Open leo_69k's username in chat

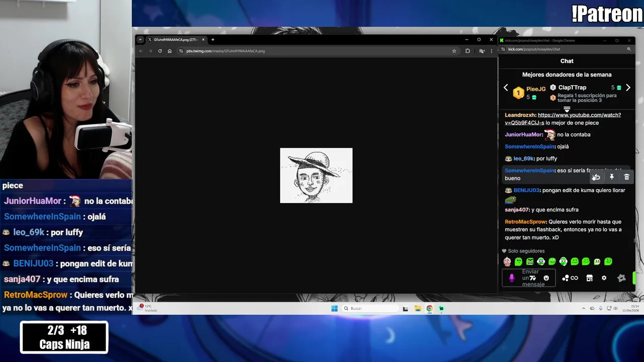(523, 158)
